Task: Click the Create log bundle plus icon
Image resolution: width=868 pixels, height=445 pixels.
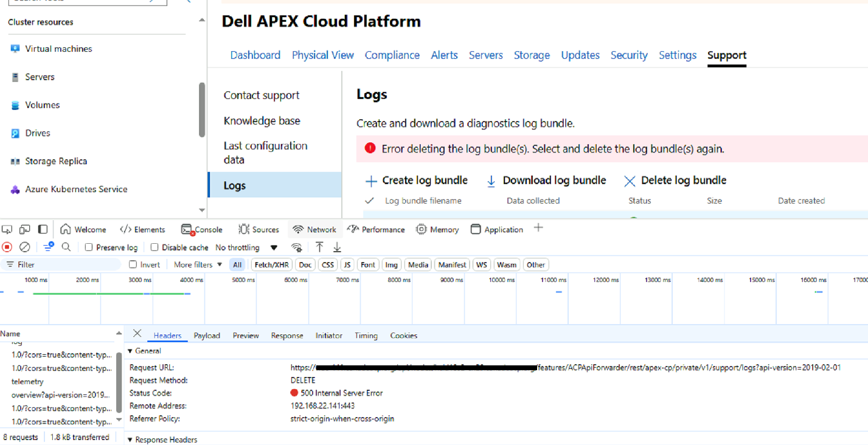Action: (371, 181)
